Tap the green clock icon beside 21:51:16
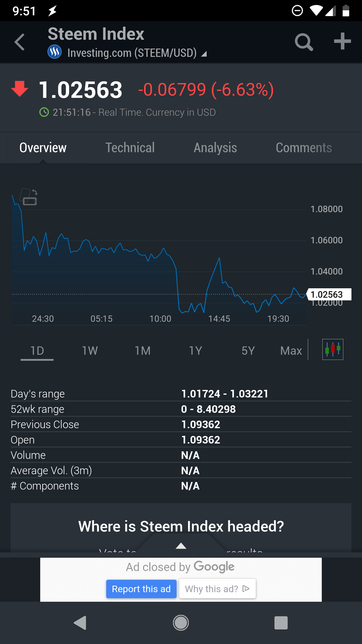This screenshot has width=362, height=644. tap(44, 112)
